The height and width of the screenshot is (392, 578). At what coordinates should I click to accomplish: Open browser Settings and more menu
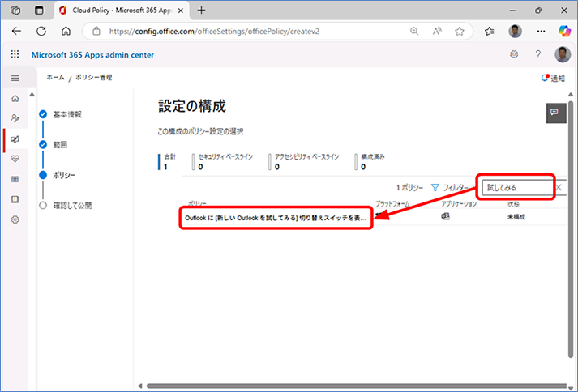[x=541, y=32]
